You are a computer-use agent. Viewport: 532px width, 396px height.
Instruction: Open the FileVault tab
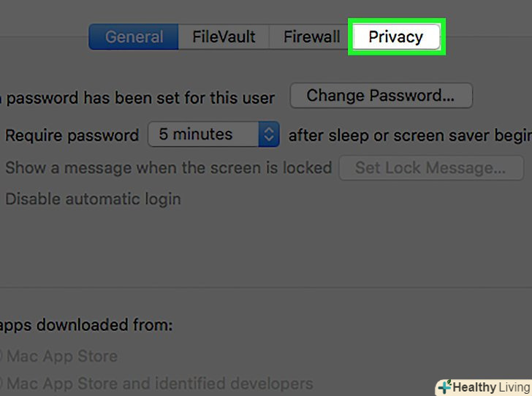click(x=223, y=37)
